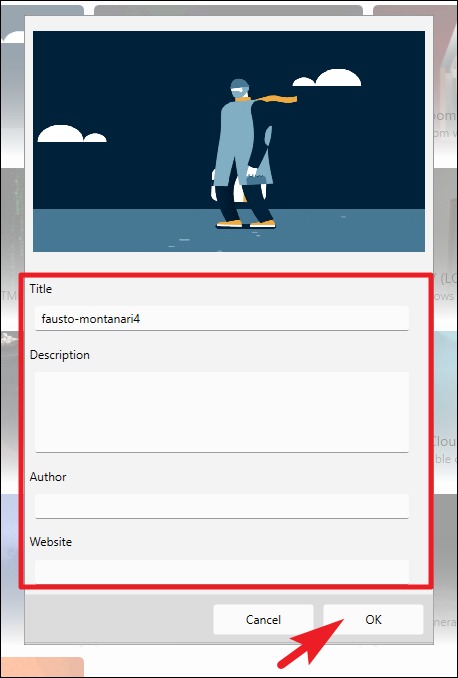Click the empty dialog footer beside Cancel
The image size is (458, 678).
tap(119, 619)
